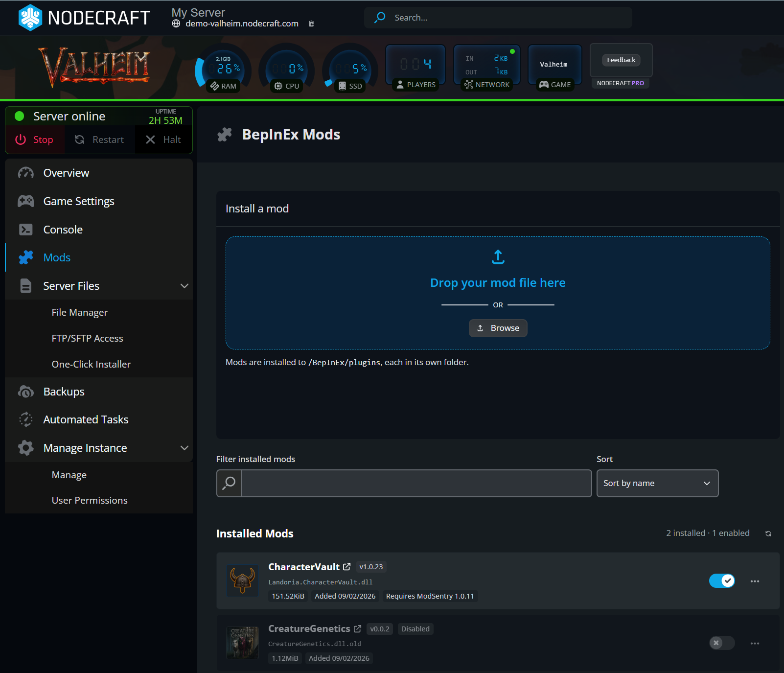
Task: Open the Players counter widget
Action: 415,68
